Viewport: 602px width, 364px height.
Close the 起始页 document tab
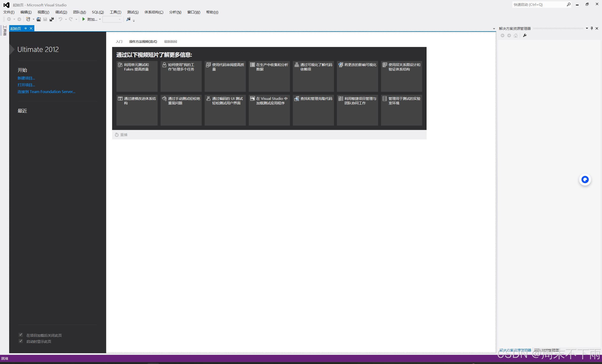click(x=31, y=29)
